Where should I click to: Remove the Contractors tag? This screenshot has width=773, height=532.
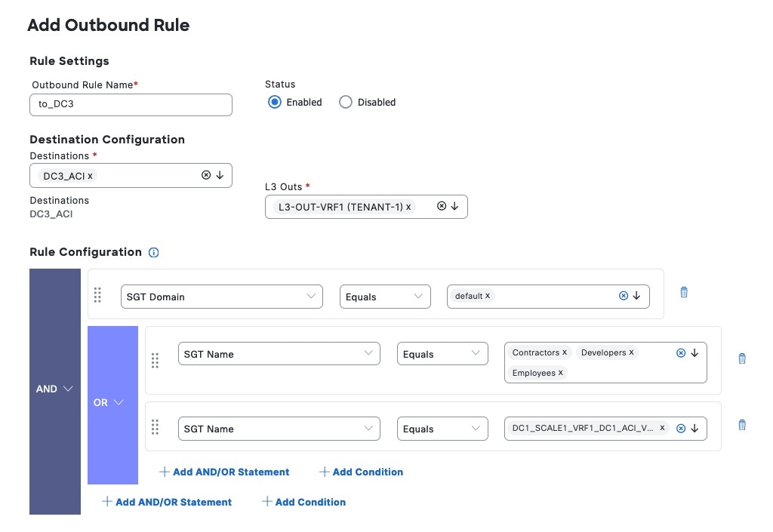[x=565, y=352]
